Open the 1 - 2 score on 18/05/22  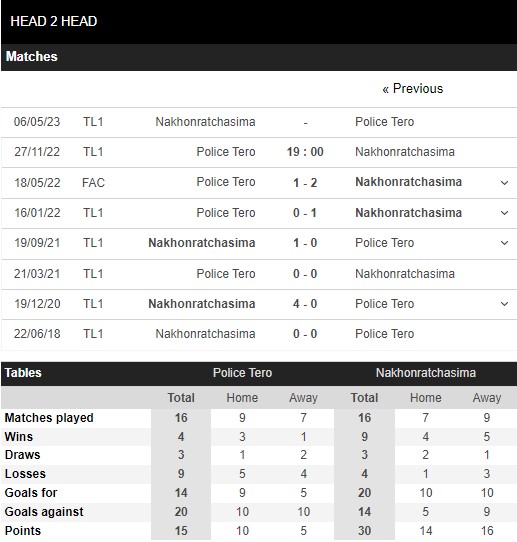(305, 183)
